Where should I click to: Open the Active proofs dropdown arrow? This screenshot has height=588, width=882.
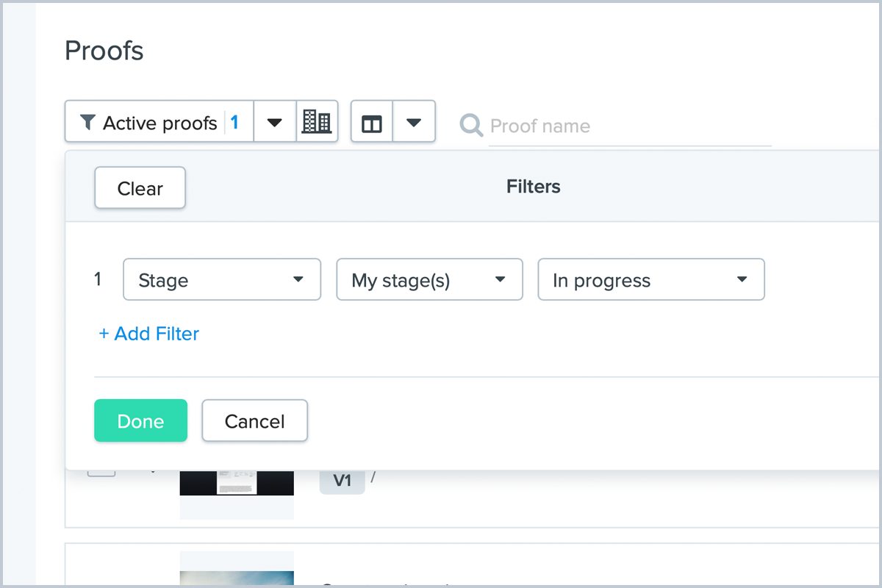click(x=275, y=122)
